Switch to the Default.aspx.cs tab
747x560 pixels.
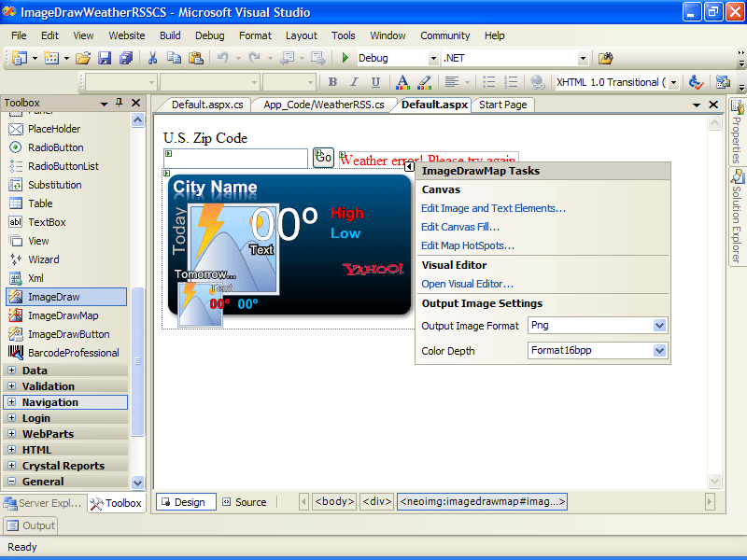(207, 105)
